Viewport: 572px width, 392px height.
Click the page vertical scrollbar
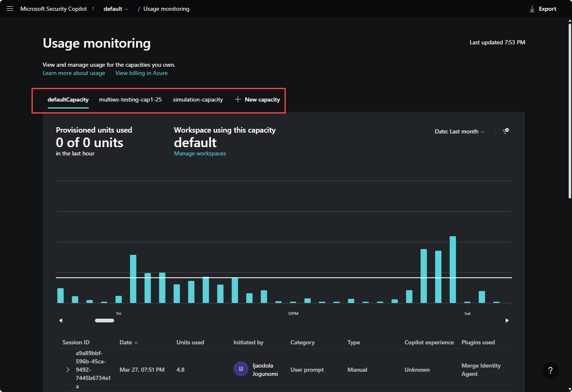[570, 112]
